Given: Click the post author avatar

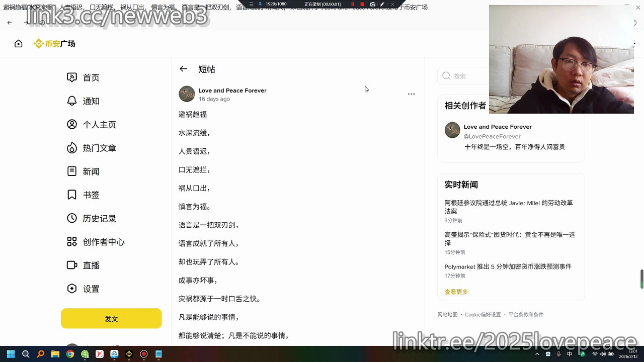Looking at the screenshot, I should [x=187, y=94].
